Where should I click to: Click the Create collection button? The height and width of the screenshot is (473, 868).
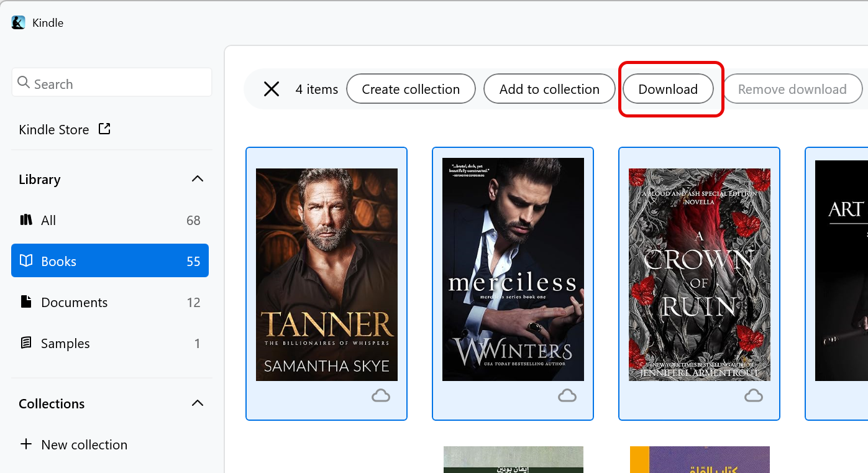click(411, 89)
